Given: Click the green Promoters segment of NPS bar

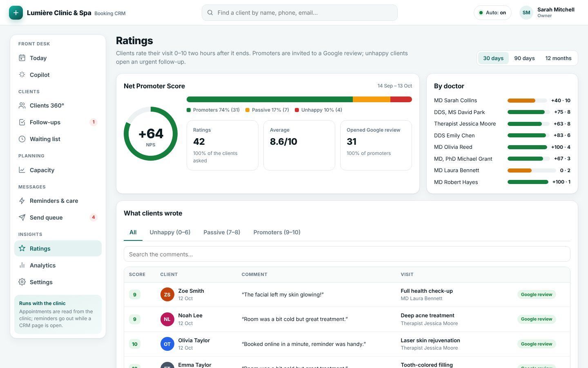Looking at the screenshot, I should pos(269,99).
